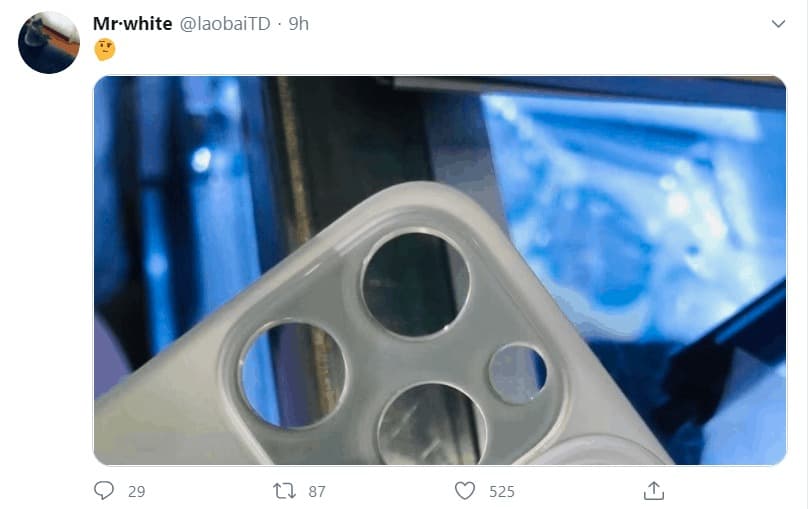Click the retweet arrows icon
Image resolution: width=809 pixels, height=509 pixels.
point(284,491)
